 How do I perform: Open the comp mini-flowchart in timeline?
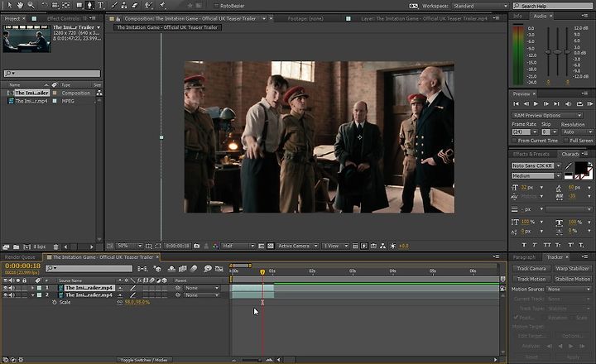coord(143,269)
